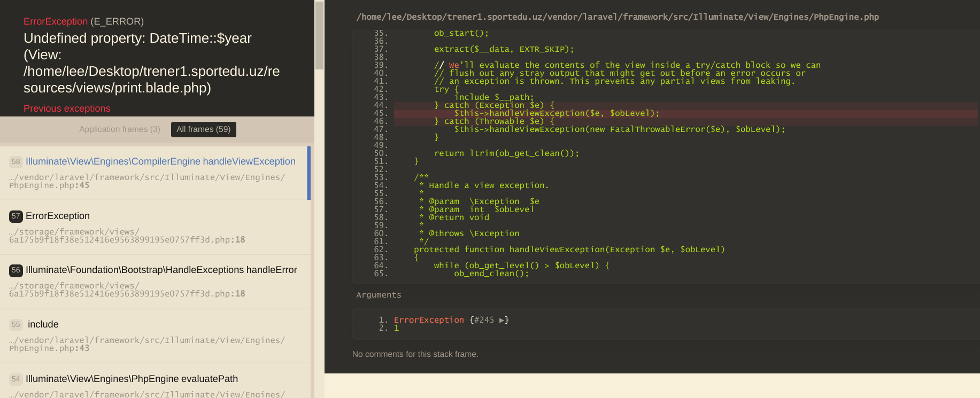This screenshot has height=398, width=980.
Task: Click line 64 while ob_get_level statement
Action: pos(521,266)
